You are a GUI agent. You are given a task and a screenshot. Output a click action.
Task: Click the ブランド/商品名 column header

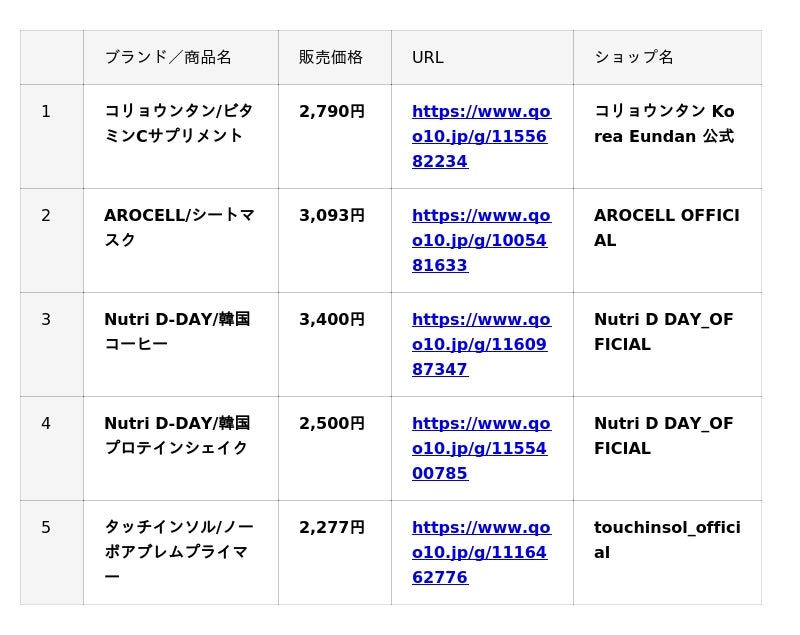coord(168,57)
